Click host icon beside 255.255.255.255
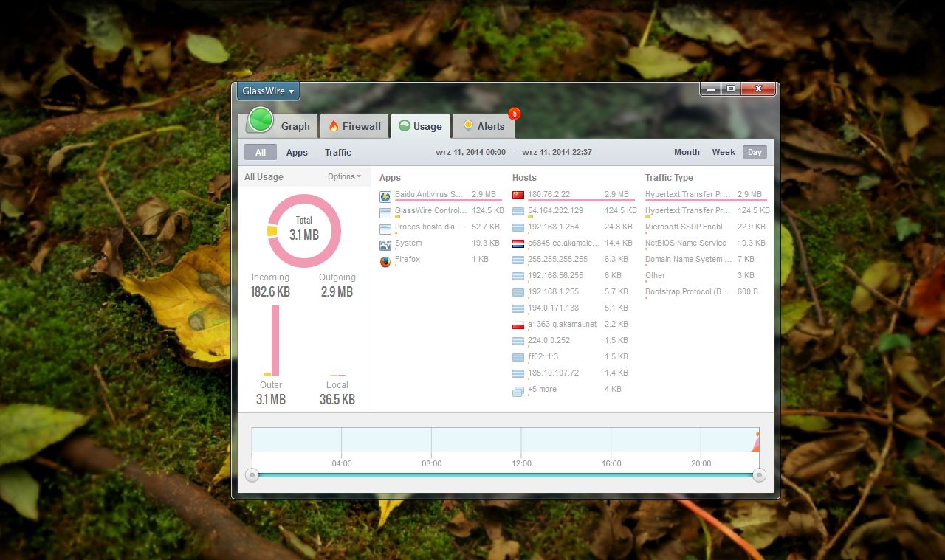Image resolution: width=945 pixels, height=560 pixels. tap(518, 260)
